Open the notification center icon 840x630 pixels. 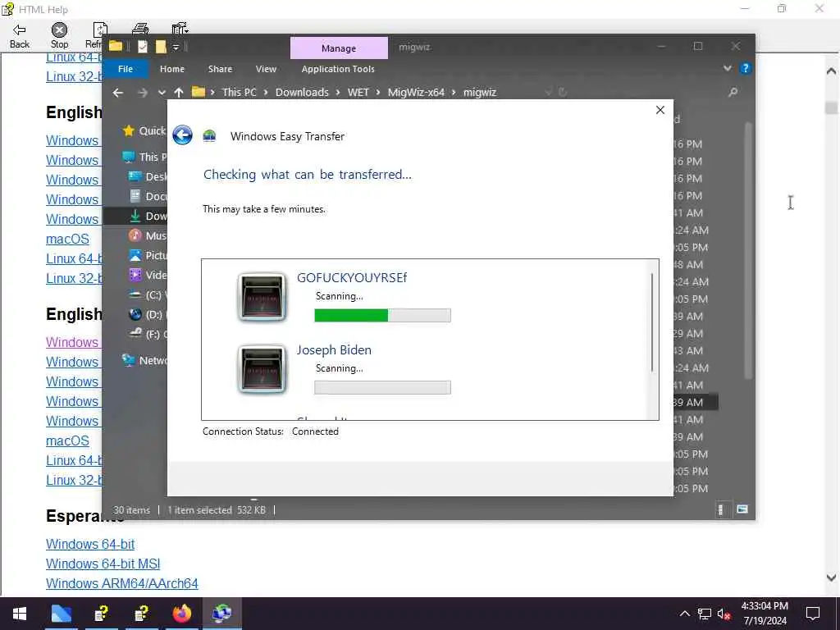coord(813,614)
